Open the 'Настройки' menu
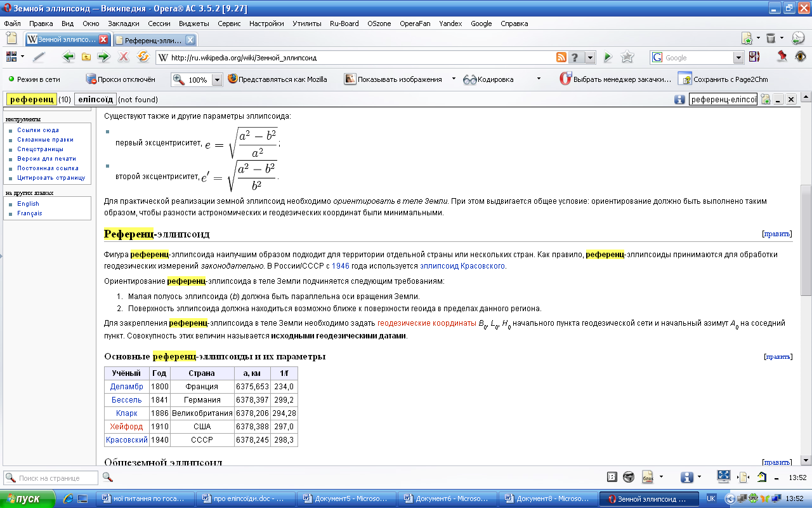 coord(266,23)
